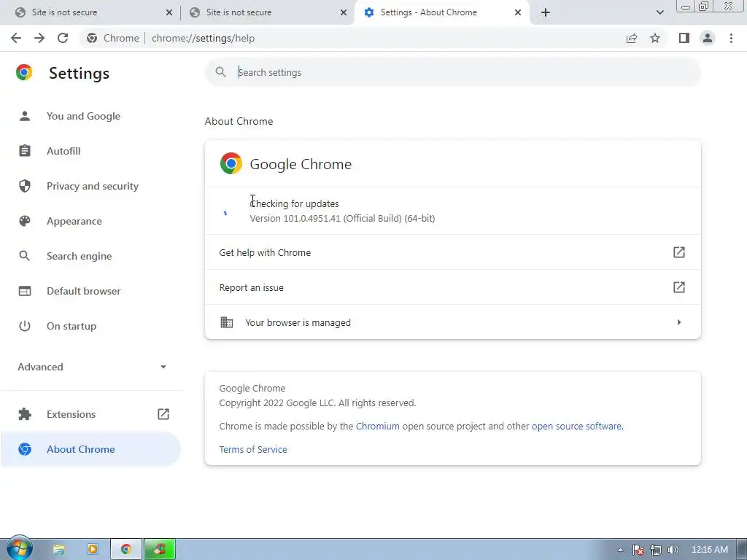Open On startup settings
747x560 pixels.
point(71,326)
